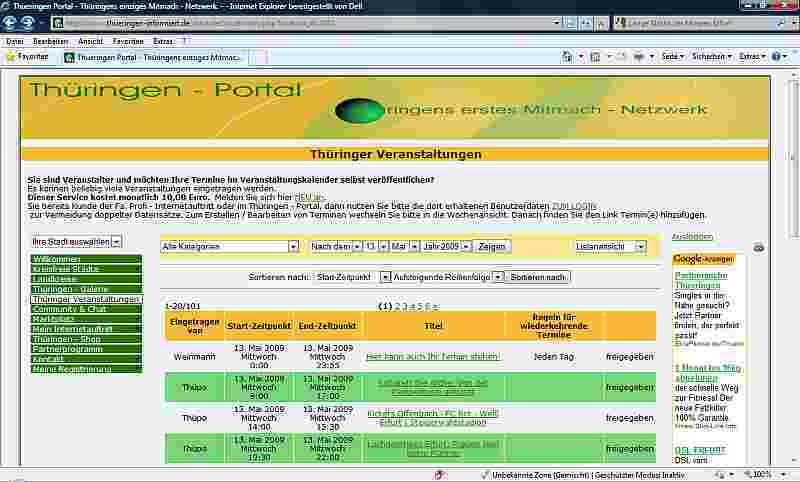The height and width of the screenshot is (482, 800).
Task: Click the print icon beside Ausblenden
Action: (758, 246)
